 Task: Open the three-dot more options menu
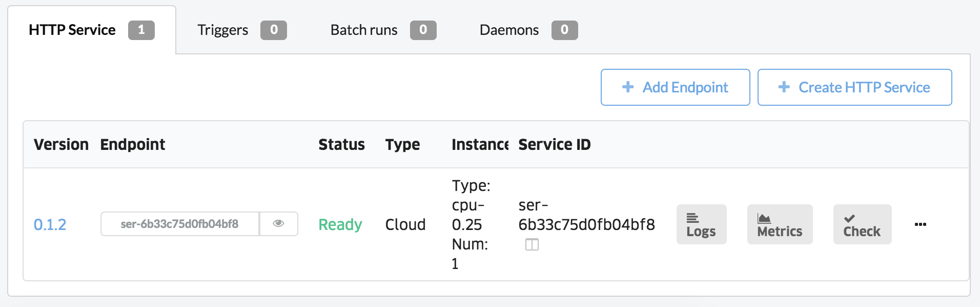(921, 224)
